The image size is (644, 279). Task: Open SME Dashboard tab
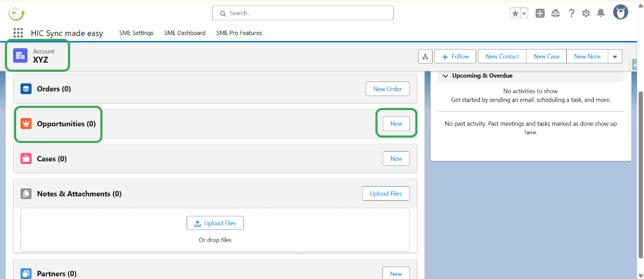tap(185, 33)
